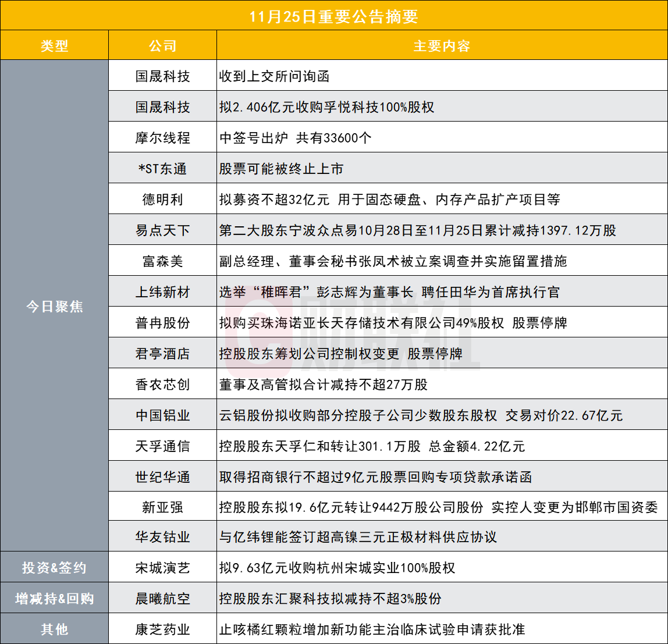Open the 富森美 announcement about 张凤术

393,261
